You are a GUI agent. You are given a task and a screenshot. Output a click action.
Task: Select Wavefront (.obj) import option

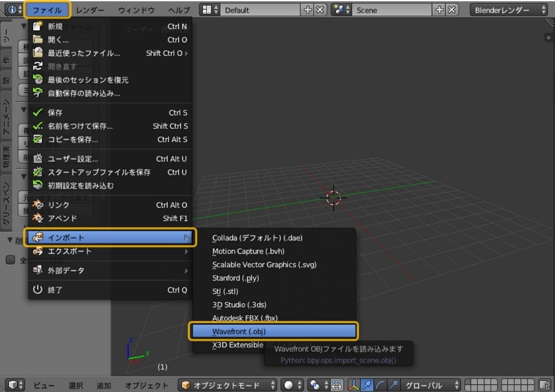pyautogui.click(x=274, y=331)
